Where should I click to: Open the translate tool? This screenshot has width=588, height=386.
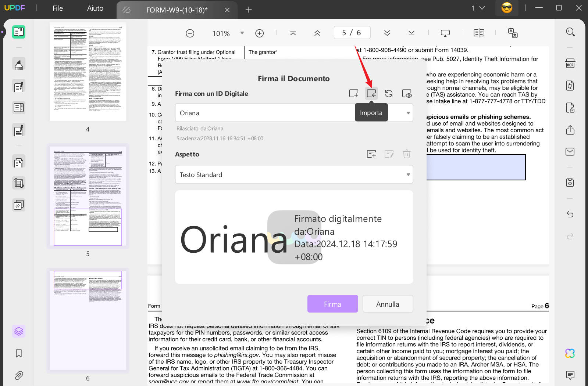point(513,33)
